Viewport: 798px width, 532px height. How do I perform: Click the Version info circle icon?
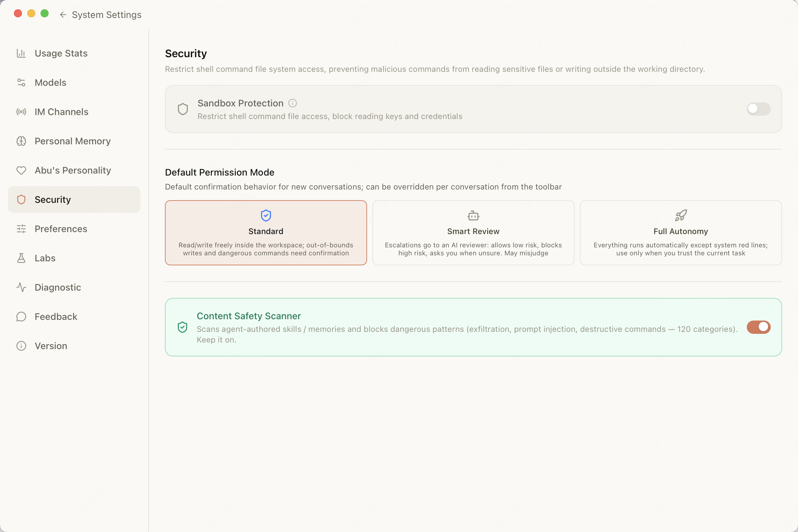(x=21, y=346)
